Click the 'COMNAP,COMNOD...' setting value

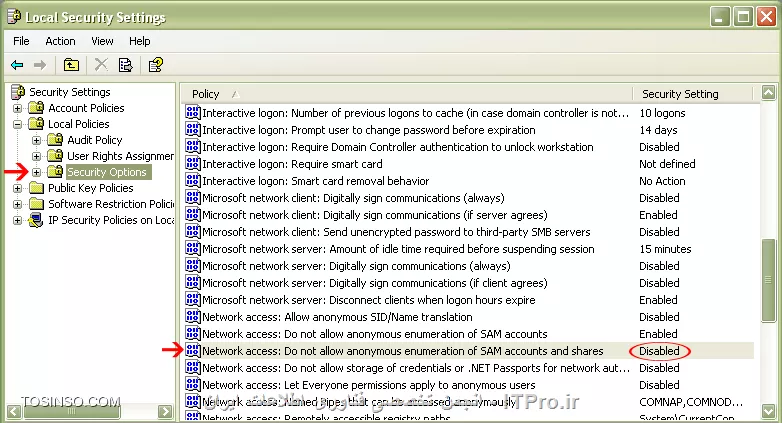(x=691, y=402)
